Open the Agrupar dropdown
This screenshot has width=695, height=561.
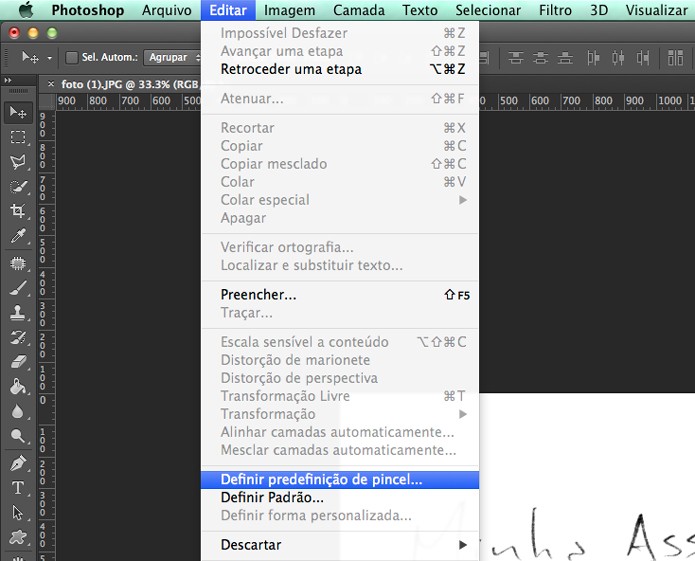(x=172, y=58)
